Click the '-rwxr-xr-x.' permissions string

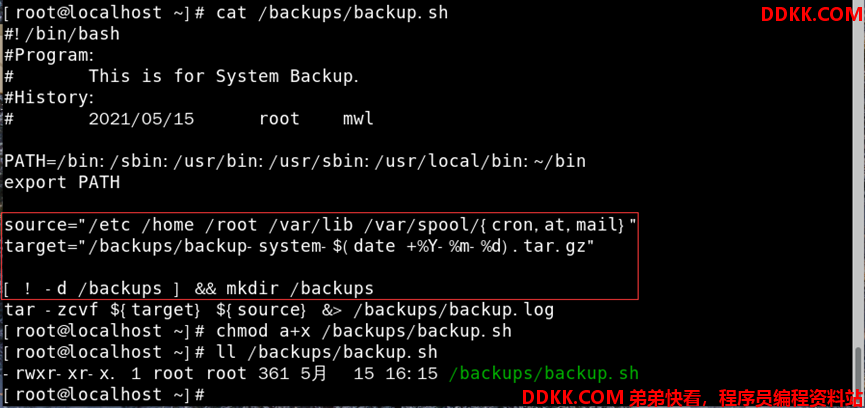60,374
